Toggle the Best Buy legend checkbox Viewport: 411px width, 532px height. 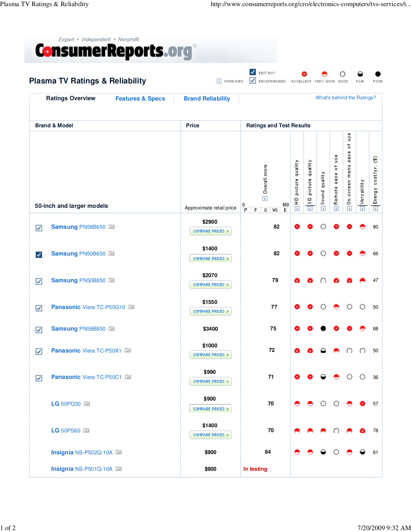point(253,72)
